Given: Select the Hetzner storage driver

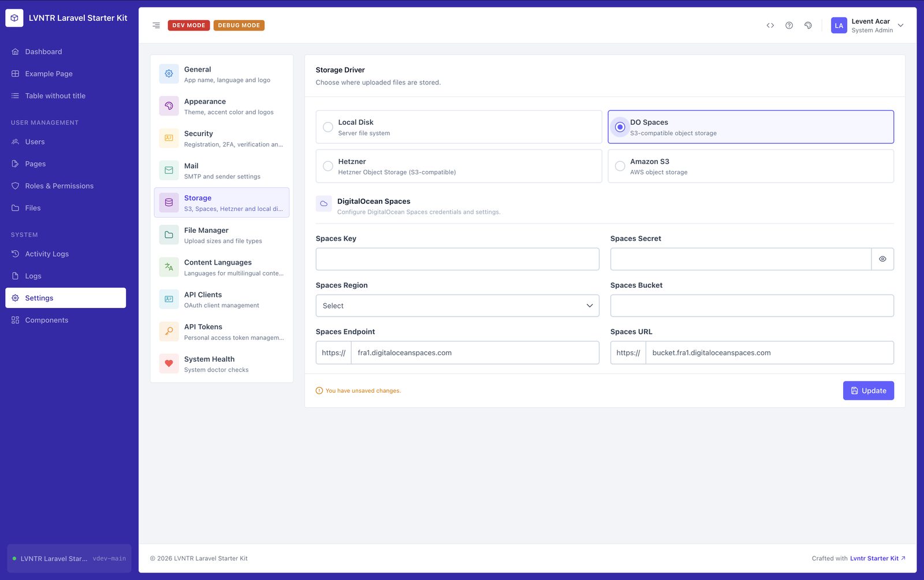Looking at the screenshot, I should point(459,166).
